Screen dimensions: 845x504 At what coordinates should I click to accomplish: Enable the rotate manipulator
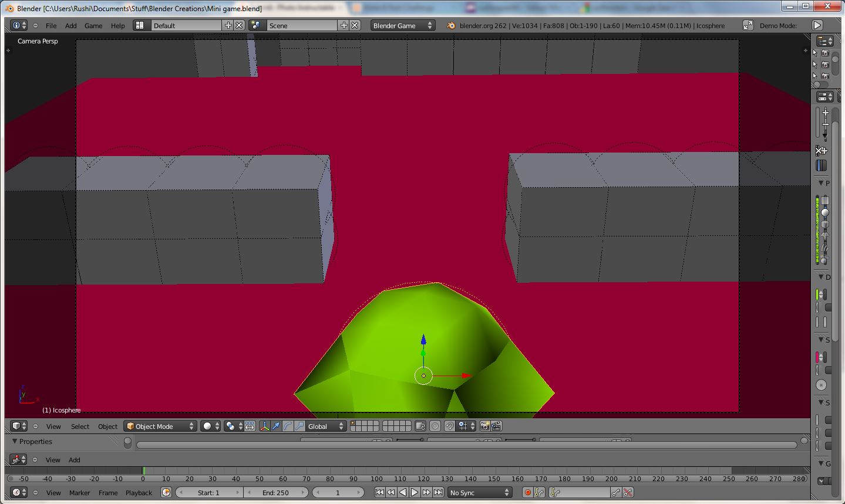click(x=288, y=426)
